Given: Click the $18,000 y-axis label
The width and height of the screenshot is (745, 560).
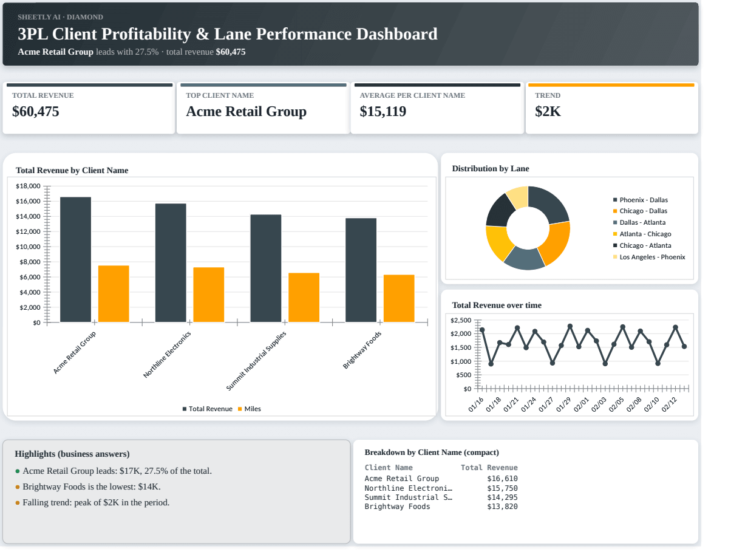Looking at the screenshot, I should 28,186.
